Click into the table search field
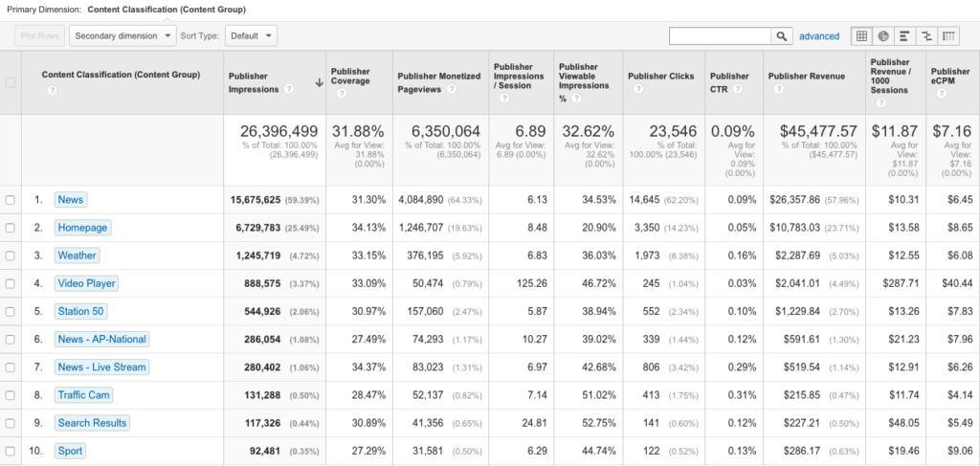 (720, 36)
